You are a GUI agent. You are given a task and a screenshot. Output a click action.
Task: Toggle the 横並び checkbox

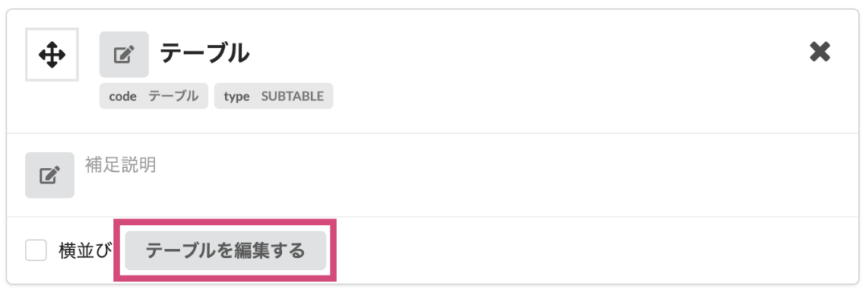(36, 251)
